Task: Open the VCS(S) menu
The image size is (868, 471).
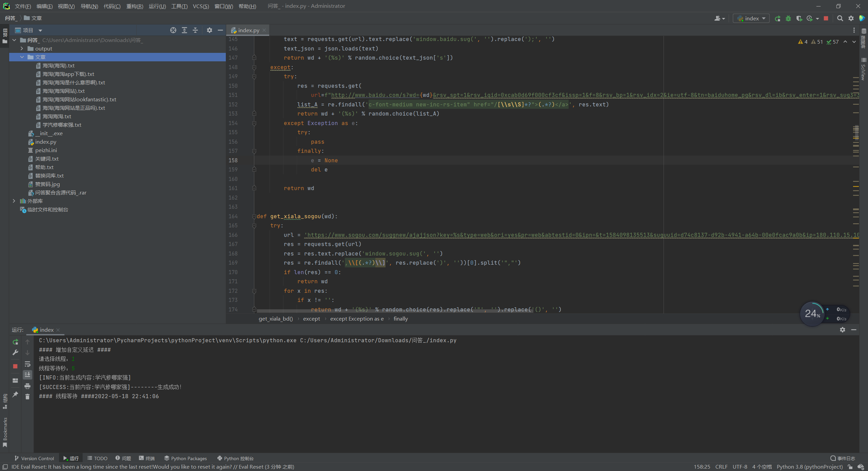Action: click(201, 6)
